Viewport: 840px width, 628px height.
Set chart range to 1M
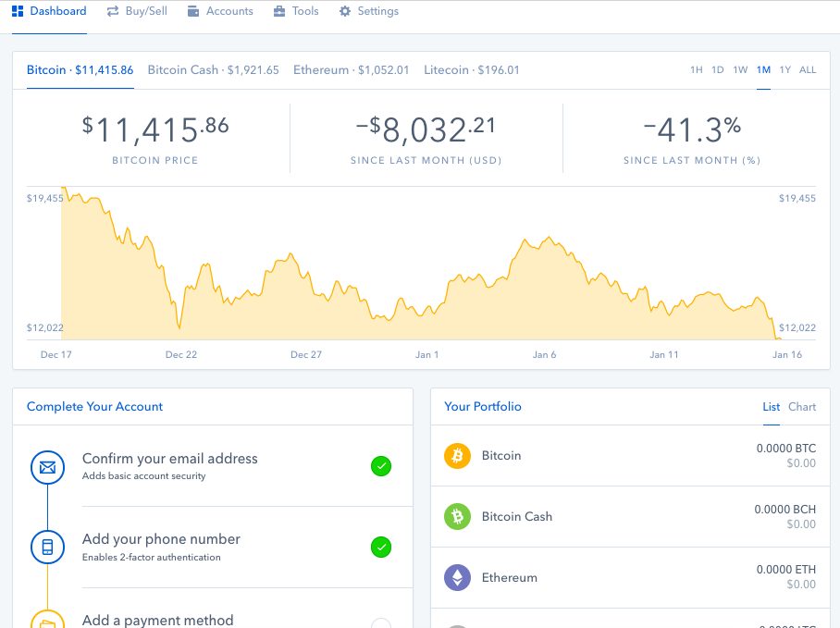[763, 70]
